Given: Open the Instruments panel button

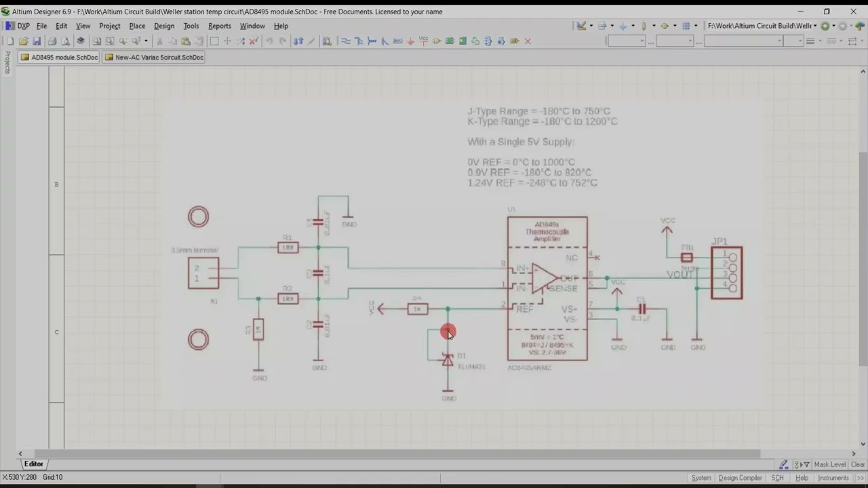Looking at the screenshot, I should [833, 478].
